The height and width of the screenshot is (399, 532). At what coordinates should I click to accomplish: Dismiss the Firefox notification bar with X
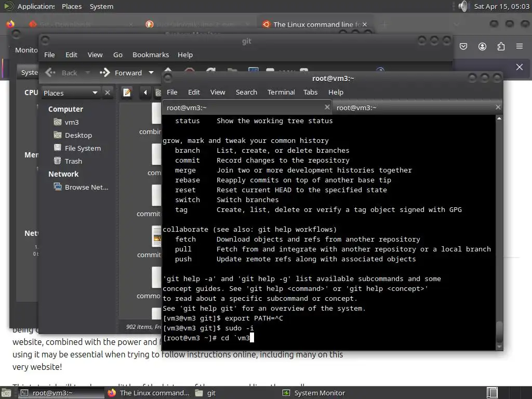coord(520,67)
